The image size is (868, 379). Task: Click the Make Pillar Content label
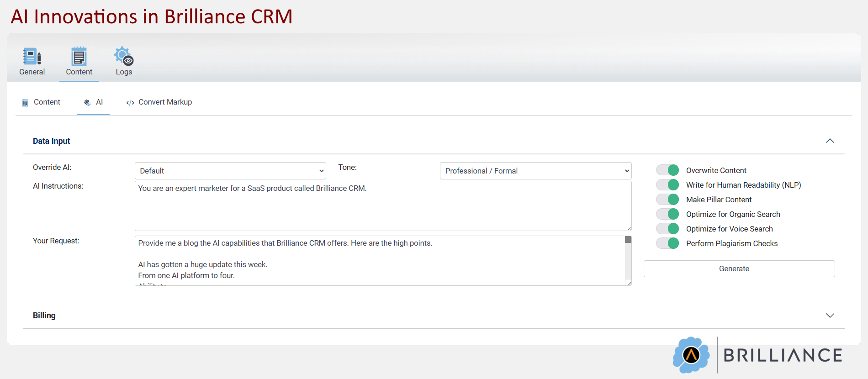[x=719, y=200]
